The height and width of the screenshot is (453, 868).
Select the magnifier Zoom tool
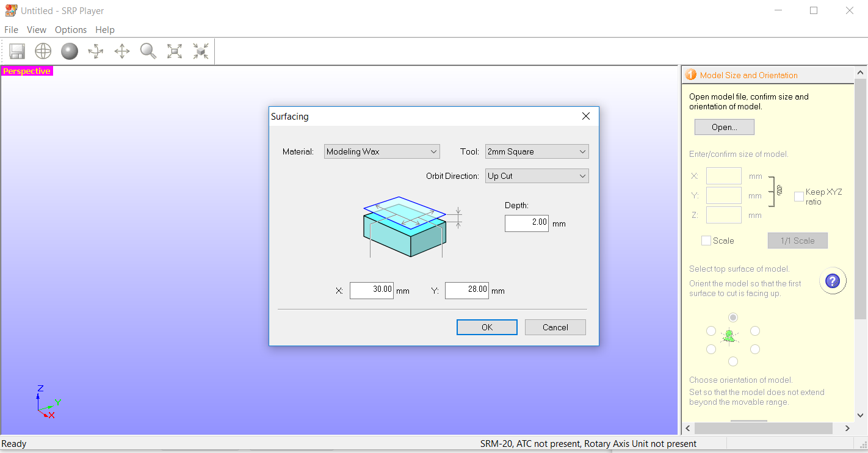tap(148, 51)
